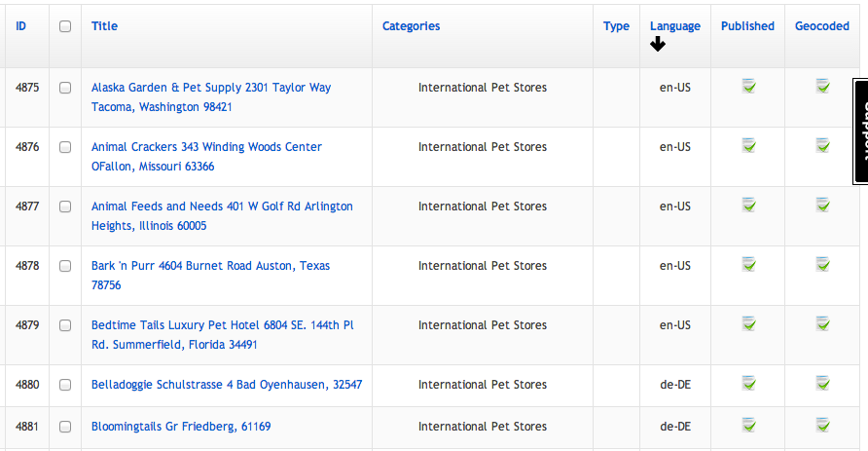The height and width of the screenshot is (451, 868).
Task: Tick checkbox for item 4877
Action: coord(65,207)
